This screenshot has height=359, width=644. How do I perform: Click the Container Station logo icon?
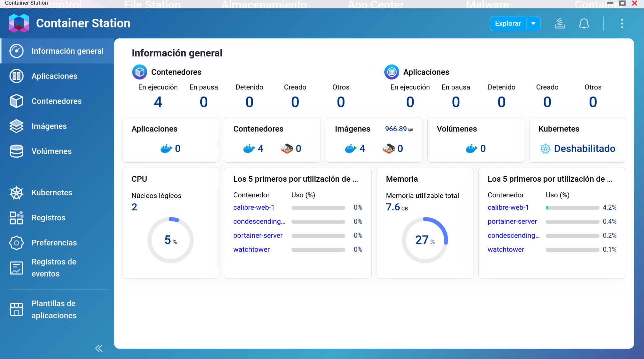(19, 23)
